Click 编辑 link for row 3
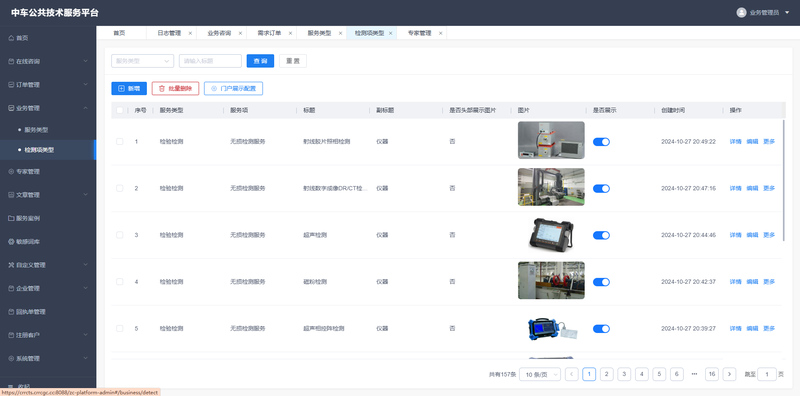The width and height of the screenshot is (800, 396). pyautogui.click(x=752, y=235)
